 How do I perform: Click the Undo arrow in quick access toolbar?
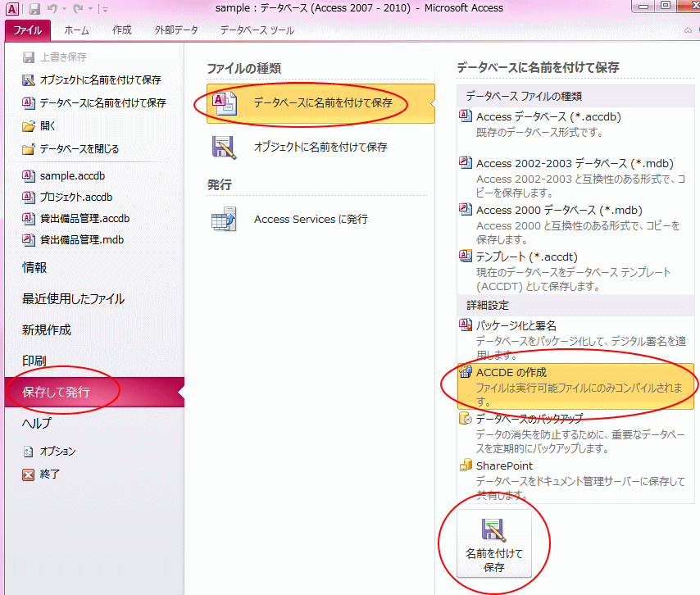(52, 8)
